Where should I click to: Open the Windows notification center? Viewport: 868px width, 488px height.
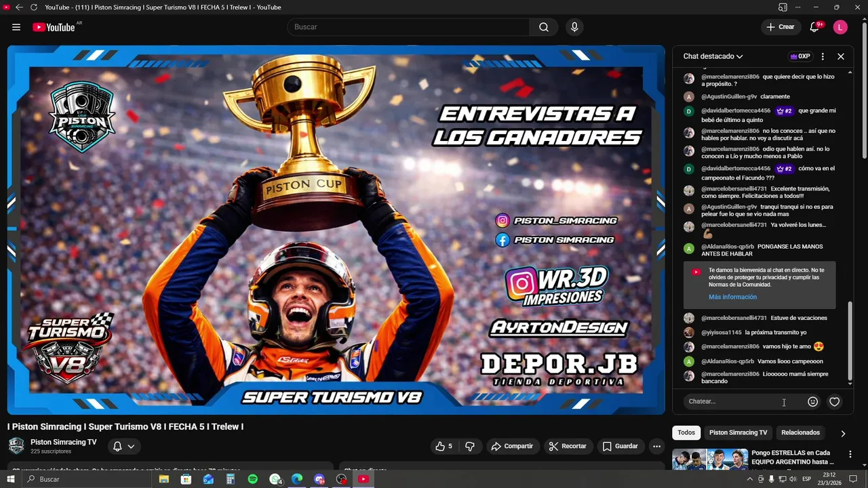point(854,479)
